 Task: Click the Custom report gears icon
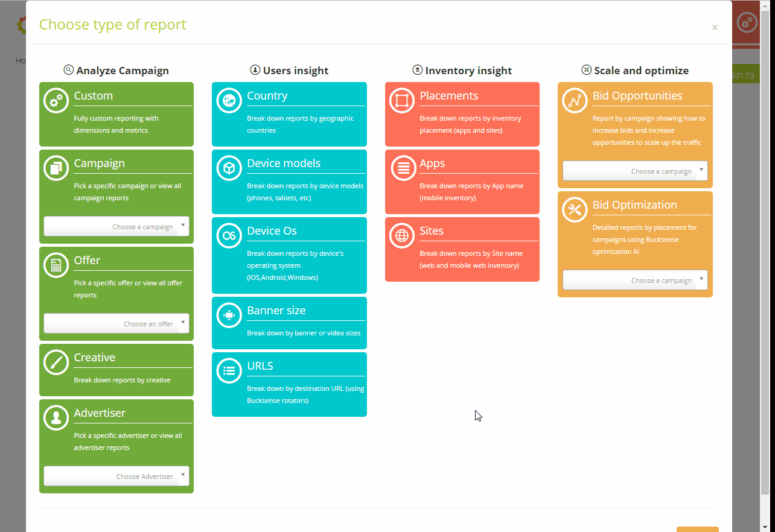[x=56, y=101]
